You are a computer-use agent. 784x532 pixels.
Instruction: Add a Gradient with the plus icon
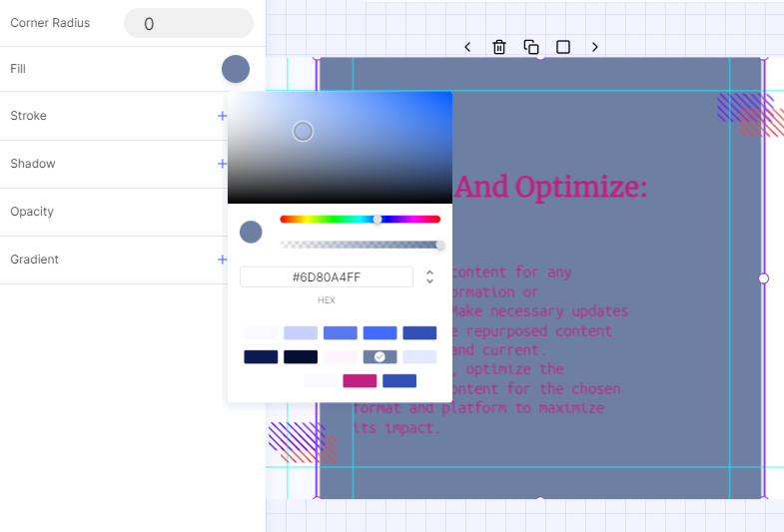pyautogui.click(x=222, y=260)
